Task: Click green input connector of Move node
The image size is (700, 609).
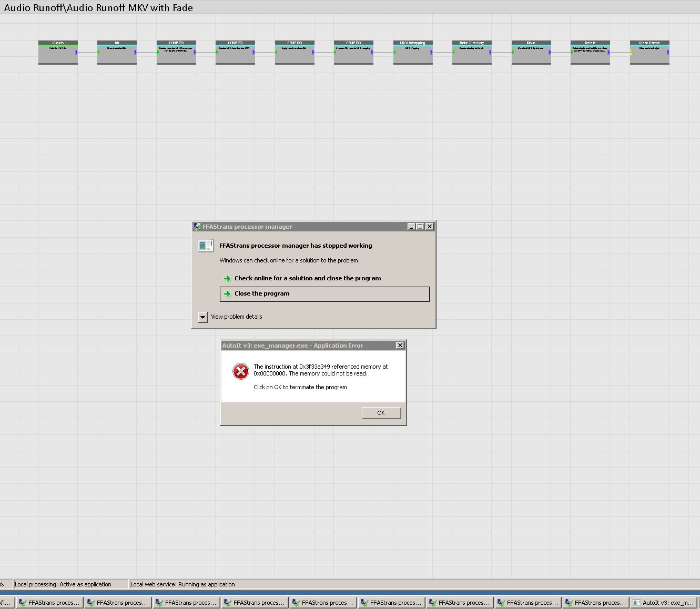Action: pyautogui.click(x=513, y=52)
